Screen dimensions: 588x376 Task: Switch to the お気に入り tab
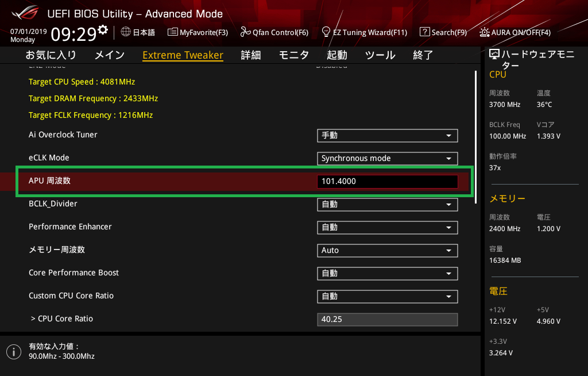(x=51, y=55)
